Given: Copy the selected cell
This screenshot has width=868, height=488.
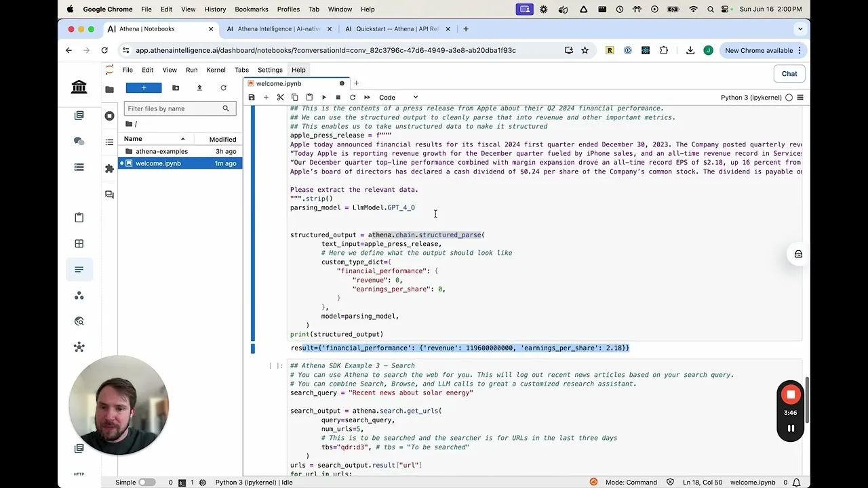Looking at the screenshot, I should [294, 98].
